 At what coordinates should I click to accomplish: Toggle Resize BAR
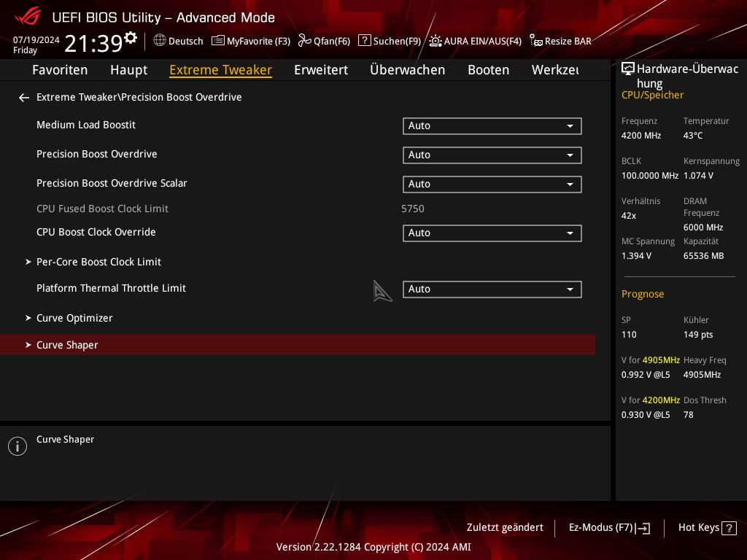tap(568, 41)
